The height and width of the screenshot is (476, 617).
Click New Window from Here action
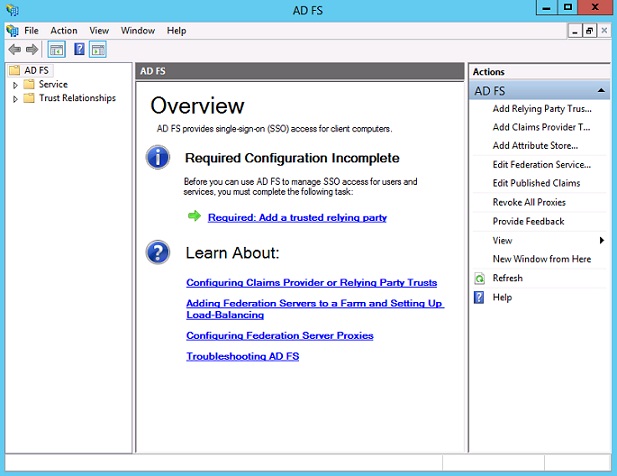[541, 259]
